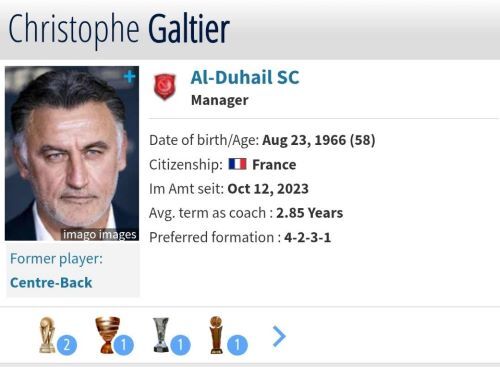The width and height of the screenshot is (500, 367).
Task: Click the French flag icon
Action: coord(237,164)
